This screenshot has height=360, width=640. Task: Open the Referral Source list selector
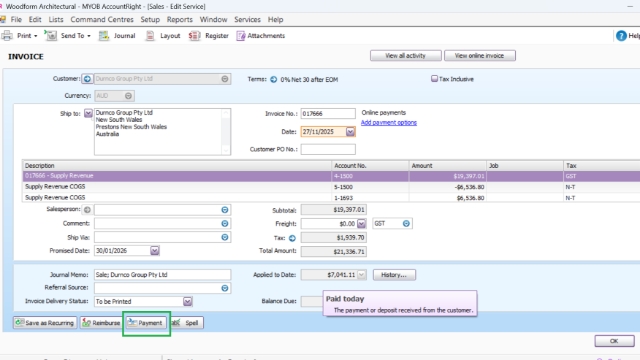pyautogui.click(x=225, y=288)
